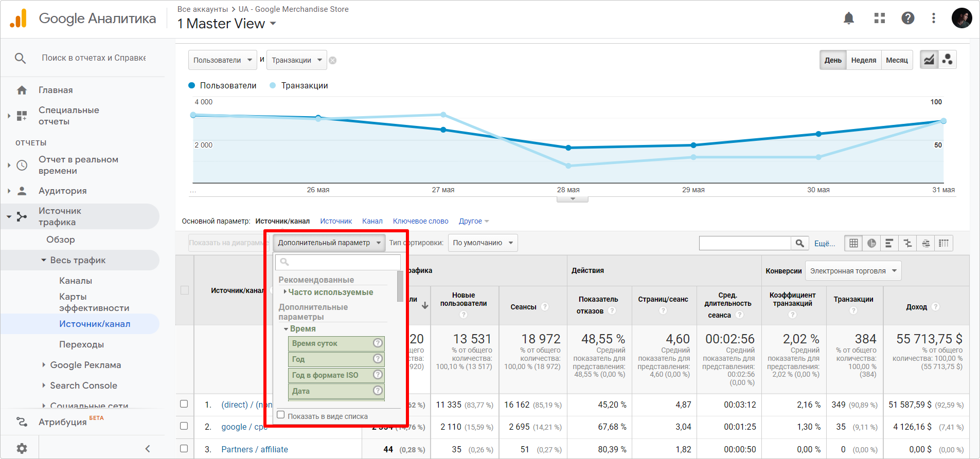The image size is (980, 459).
Task: Click the Audience person icon
Action: [22, 191]
